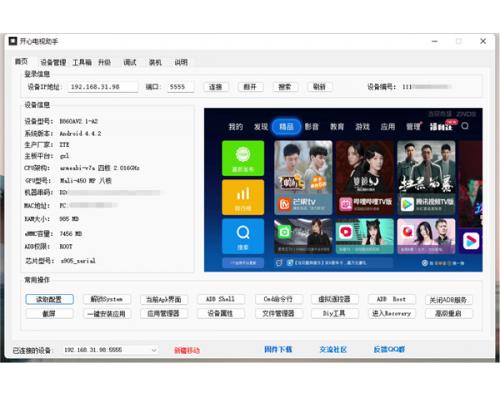This screenshot has height=397, width=500.
Task: Close the 开心电视助手 window
Action: coord(483,41)
